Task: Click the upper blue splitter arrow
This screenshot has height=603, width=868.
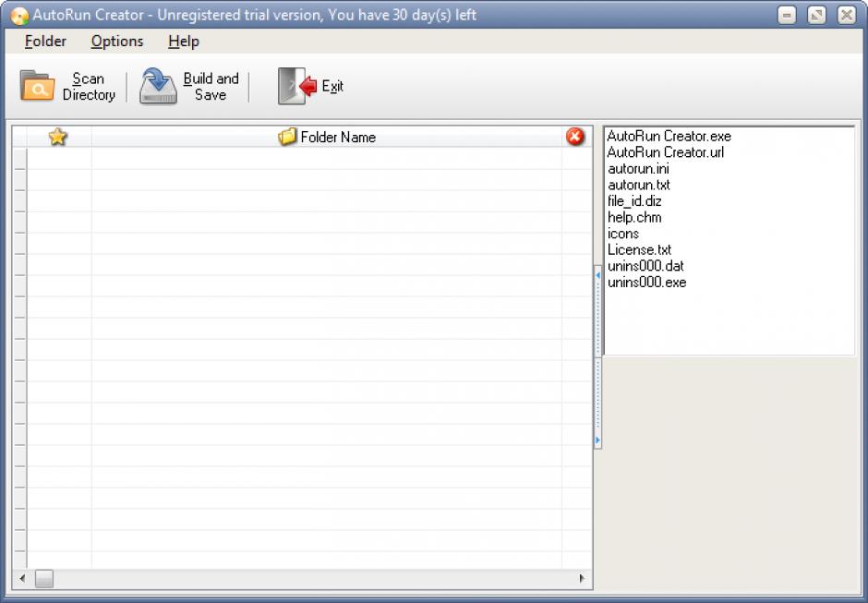Action: coord(597,275)
